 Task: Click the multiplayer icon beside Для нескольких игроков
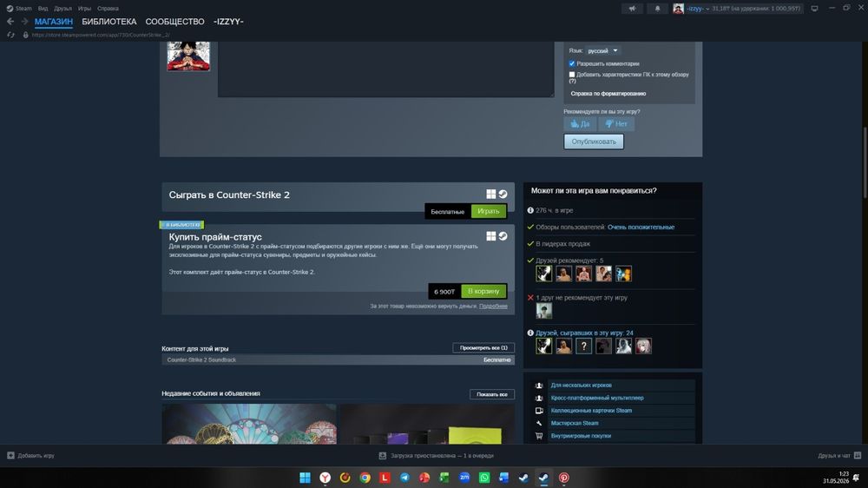[539, 386]
